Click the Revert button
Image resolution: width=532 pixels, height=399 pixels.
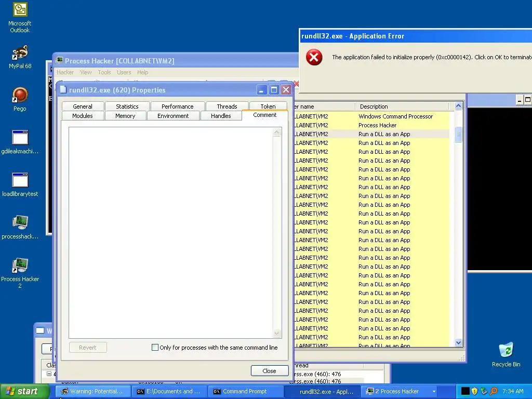coord(87,348)
